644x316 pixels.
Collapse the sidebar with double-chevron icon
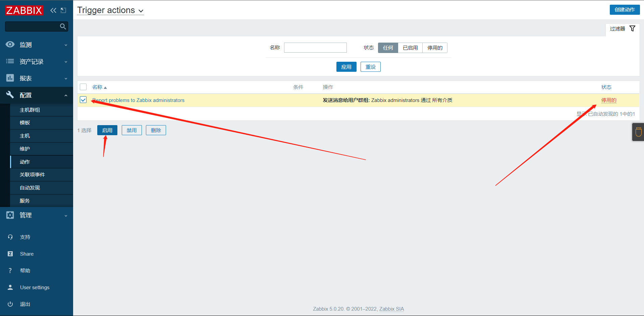53,10
